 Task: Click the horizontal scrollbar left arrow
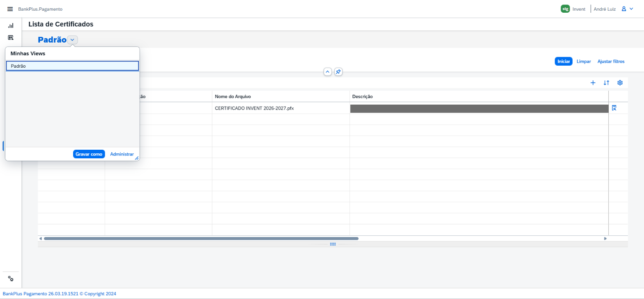click(x=40, y=238)
